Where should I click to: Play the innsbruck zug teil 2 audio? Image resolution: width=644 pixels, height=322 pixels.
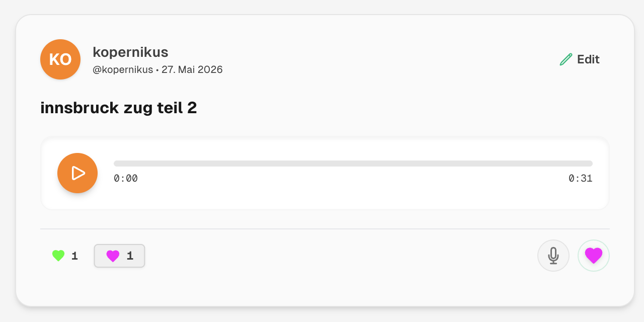point(77,173)
